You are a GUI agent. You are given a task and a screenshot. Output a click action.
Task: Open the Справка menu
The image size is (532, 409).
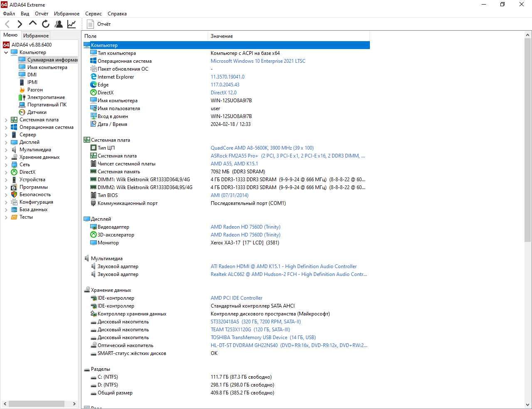click(x=117, y=14)
